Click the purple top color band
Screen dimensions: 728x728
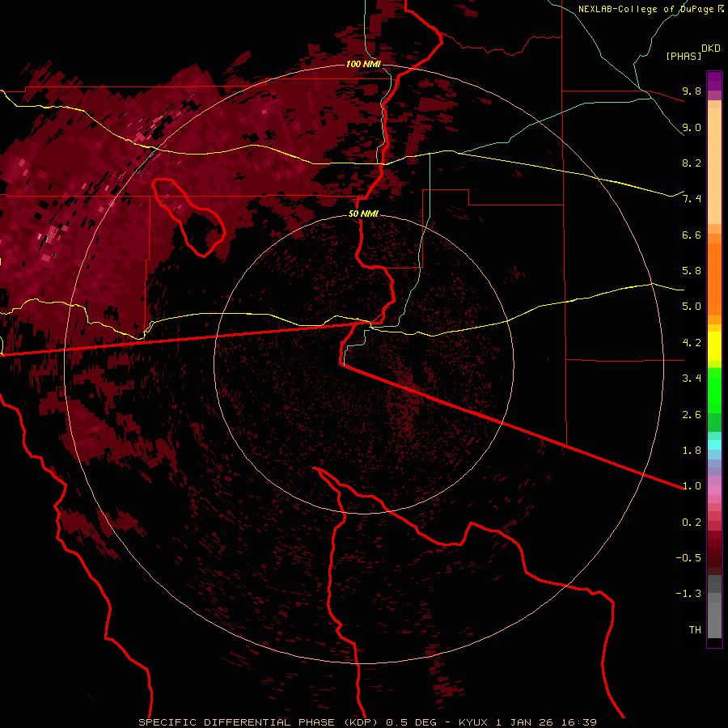(714, 81)
